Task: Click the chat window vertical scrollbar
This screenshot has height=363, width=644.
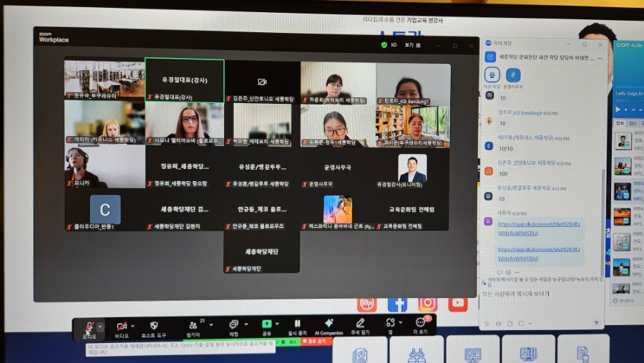Action: (602, 222)
